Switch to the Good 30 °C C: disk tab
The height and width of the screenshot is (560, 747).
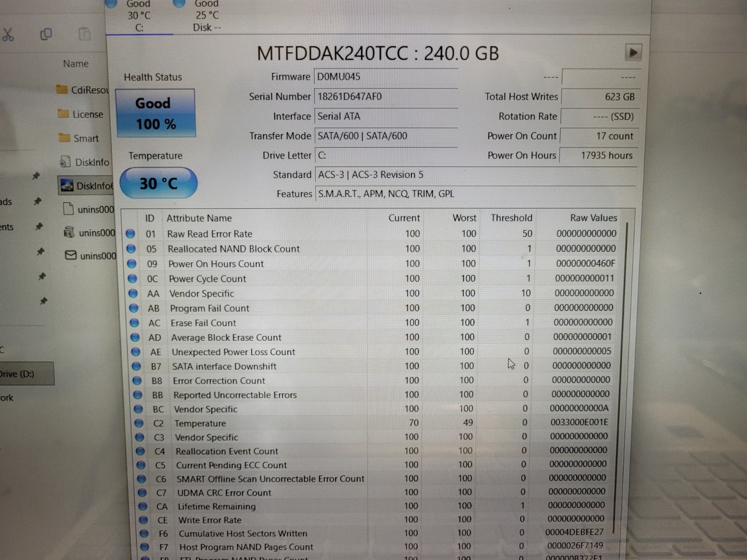(x=139, y=16)
